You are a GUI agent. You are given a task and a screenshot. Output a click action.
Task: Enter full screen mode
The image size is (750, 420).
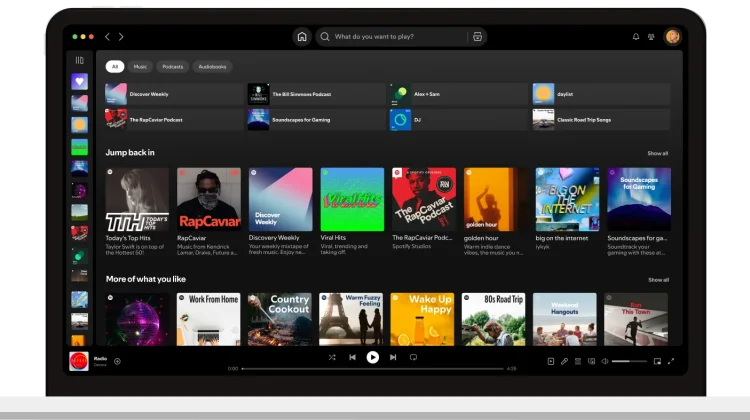click(671, 361)
